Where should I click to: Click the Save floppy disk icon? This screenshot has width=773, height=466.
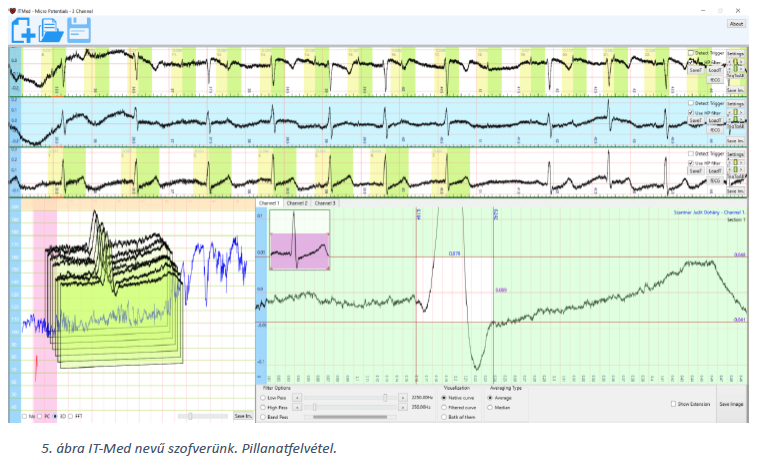coord(78,30)
